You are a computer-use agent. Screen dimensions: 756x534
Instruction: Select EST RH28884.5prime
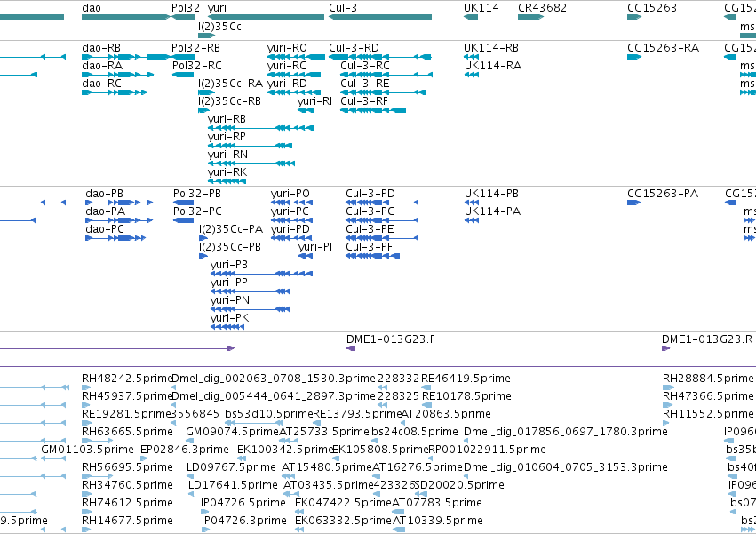[708, 379]
